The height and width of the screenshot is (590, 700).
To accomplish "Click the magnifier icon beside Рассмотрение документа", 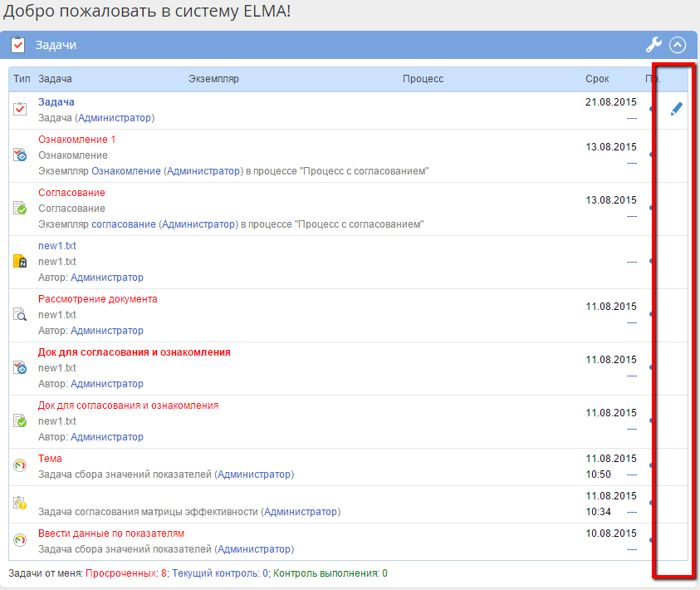I will (x=21, y=314).
